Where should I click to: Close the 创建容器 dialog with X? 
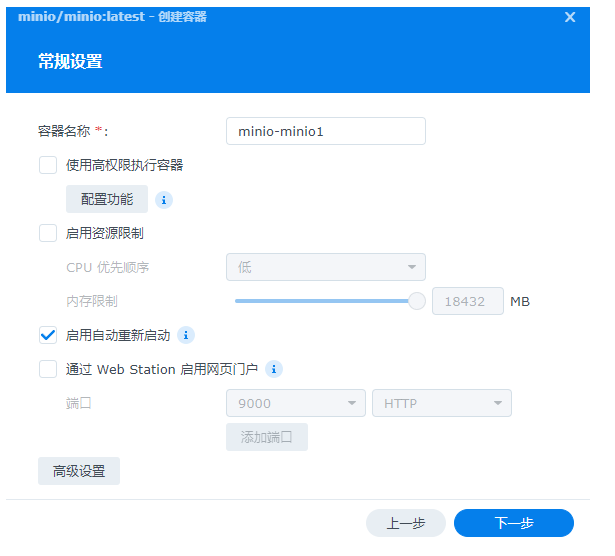coord(570,17)
